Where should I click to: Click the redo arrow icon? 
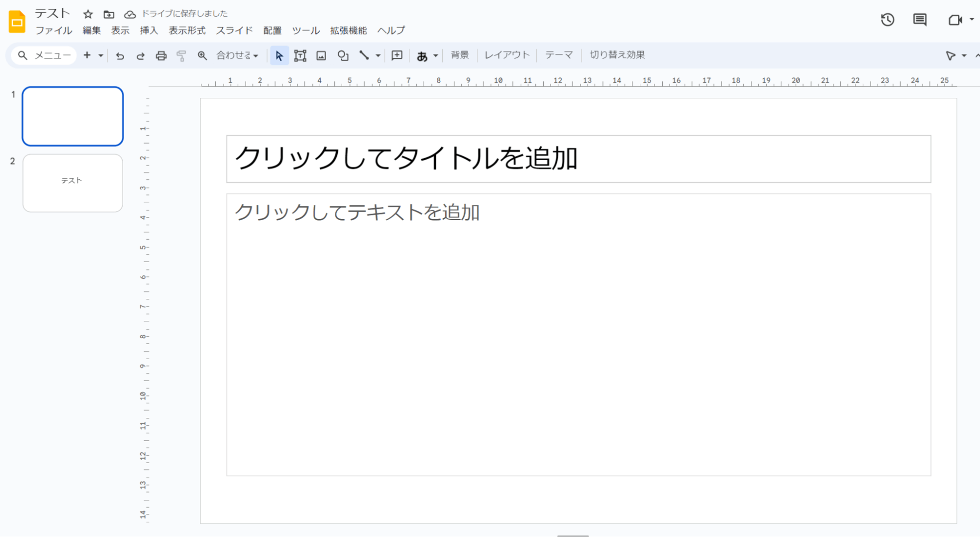coord(140,55)
